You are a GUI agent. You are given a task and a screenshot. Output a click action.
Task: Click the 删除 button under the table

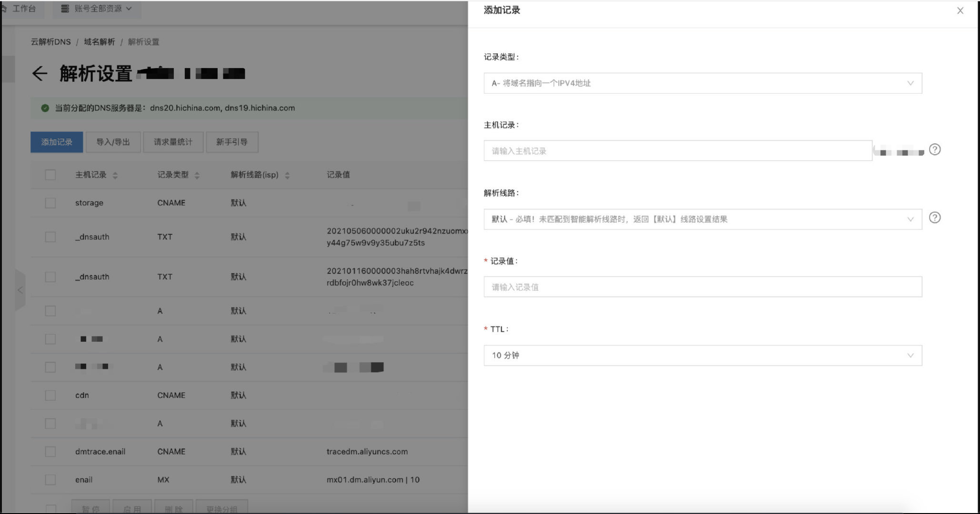click(173, 507)
